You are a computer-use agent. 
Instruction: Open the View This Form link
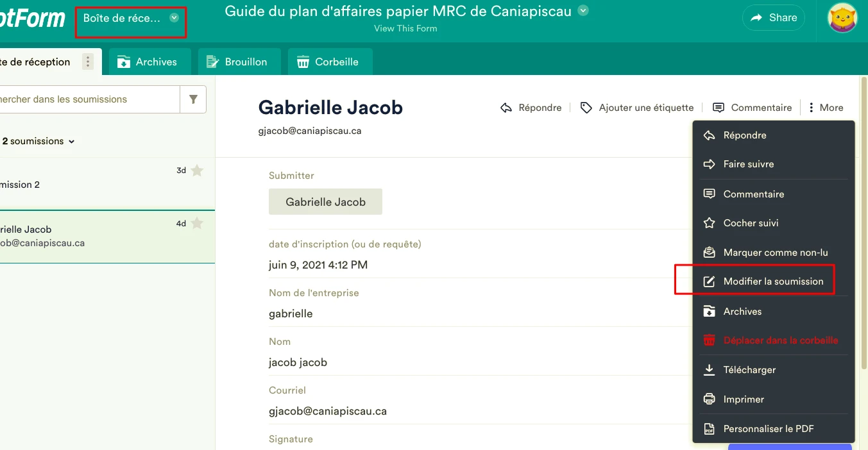405,28
